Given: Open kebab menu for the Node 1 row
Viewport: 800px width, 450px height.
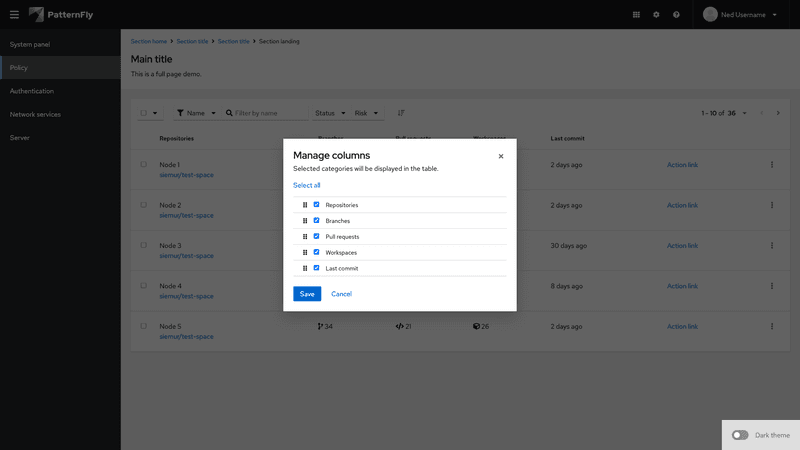Looking at the screenshot, I should (x=771, y=165).
